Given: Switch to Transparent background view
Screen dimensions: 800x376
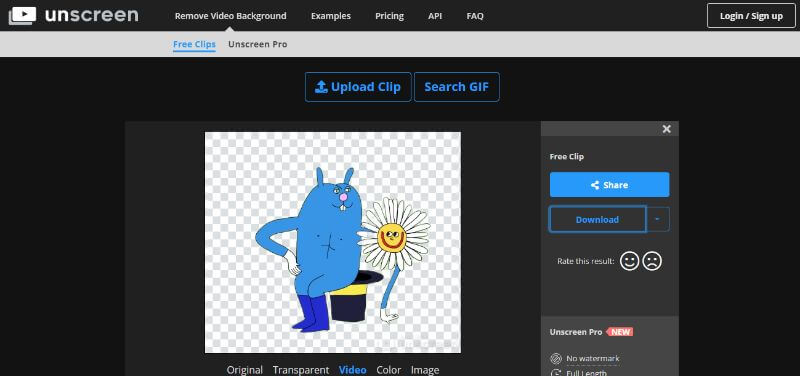Looking at the screenshot, I should [x=301, y=370].
